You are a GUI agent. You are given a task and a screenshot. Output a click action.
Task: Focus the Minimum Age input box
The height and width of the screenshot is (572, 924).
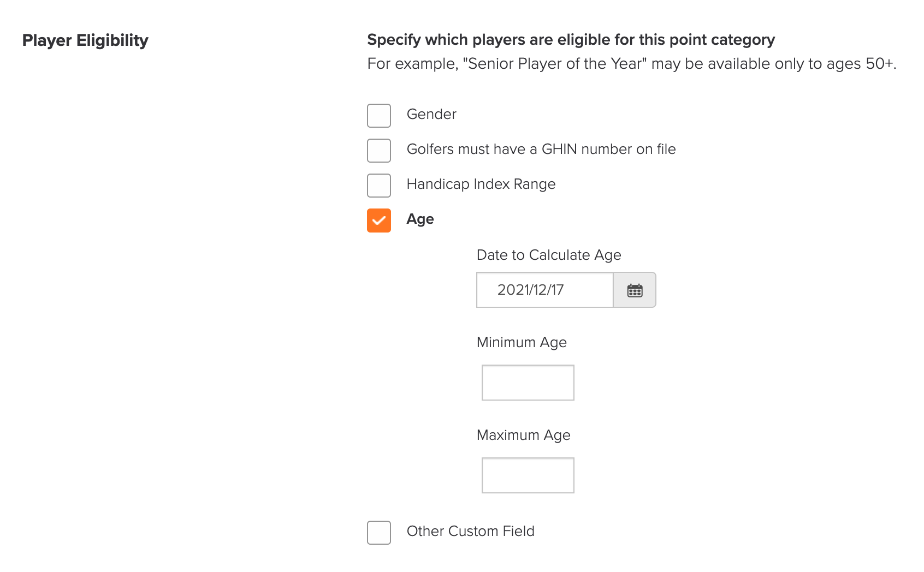528,383
